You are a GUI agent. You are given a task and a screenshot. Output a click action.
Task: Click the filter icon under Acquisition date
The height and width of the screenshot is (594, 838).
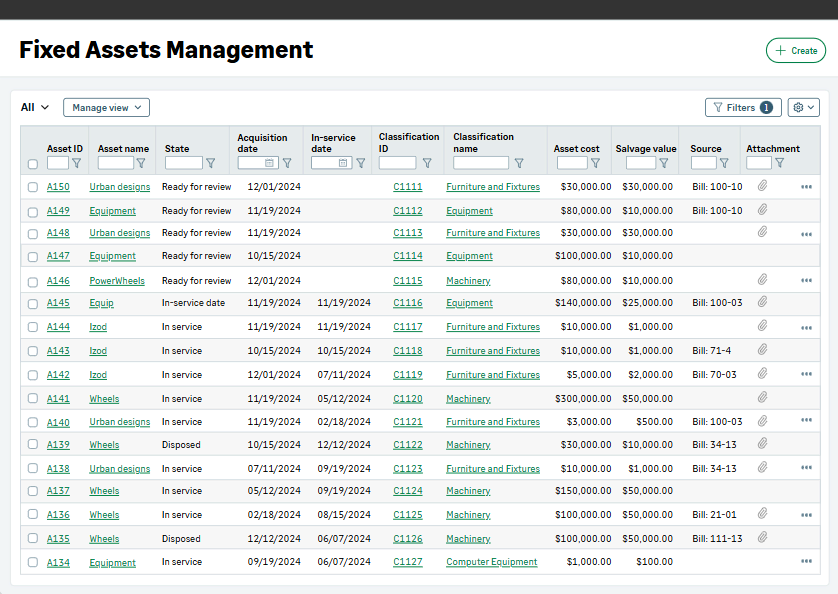[287, 163]
